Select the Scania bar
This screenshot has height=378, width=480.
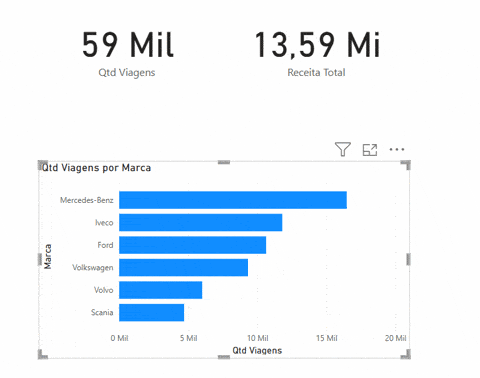(151, 312)
